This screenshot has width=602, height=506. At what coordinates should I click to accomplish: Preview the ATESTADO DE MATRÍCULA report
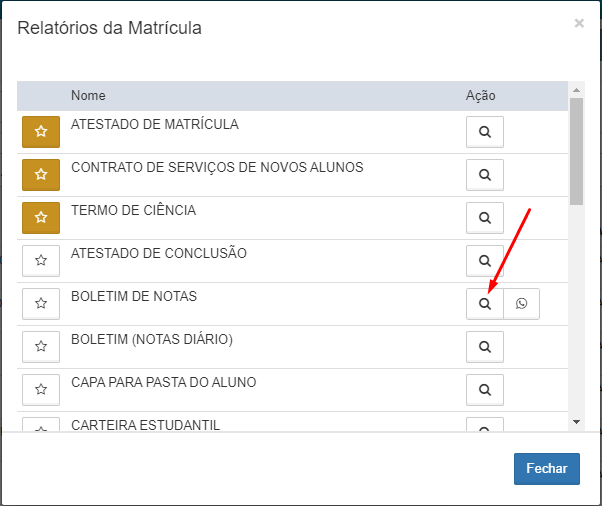(485, 132)
